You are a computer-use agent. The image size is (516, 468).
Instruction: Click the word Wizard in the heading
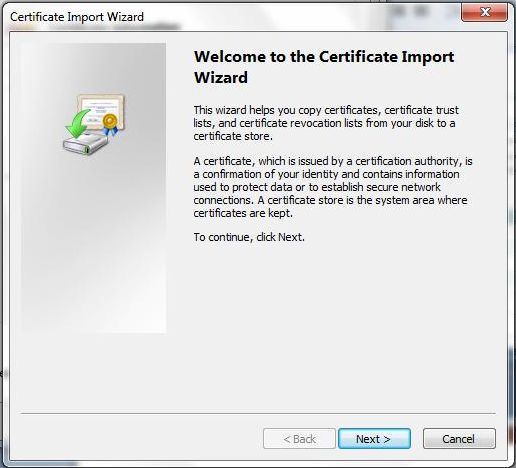pos(221,78)
